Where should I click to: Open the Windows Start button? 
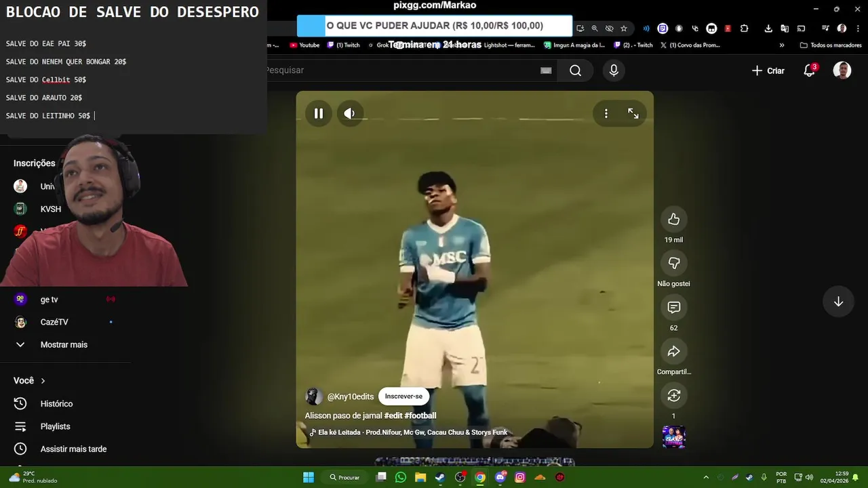pyautogui.click(x=309, y=477)
